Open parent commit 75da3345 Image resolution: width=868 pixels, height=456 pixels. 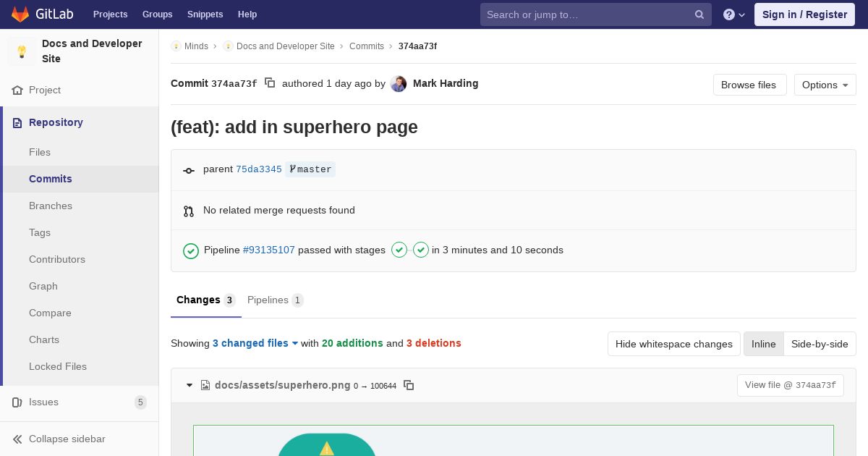[x=259, y=169]
